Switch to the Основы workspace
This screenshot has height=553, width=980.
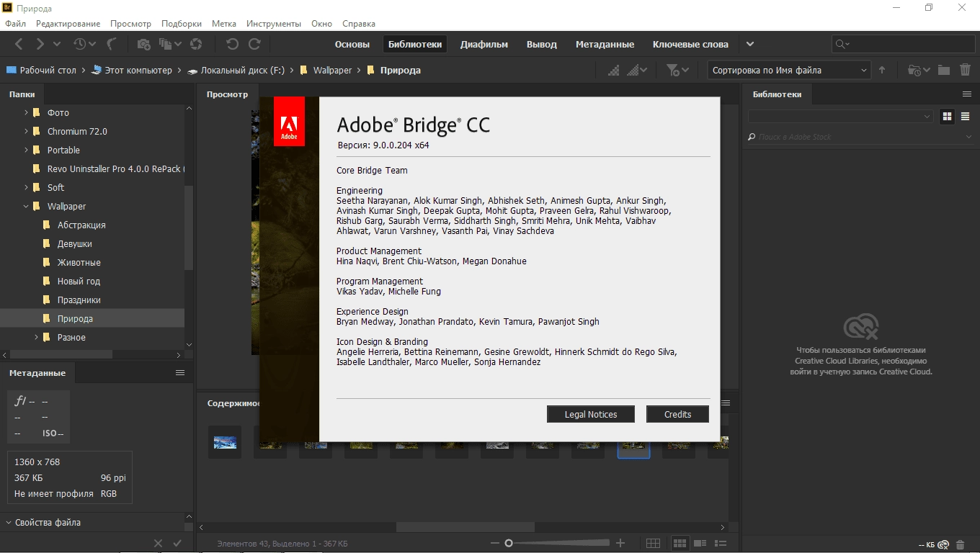(352, 44)
